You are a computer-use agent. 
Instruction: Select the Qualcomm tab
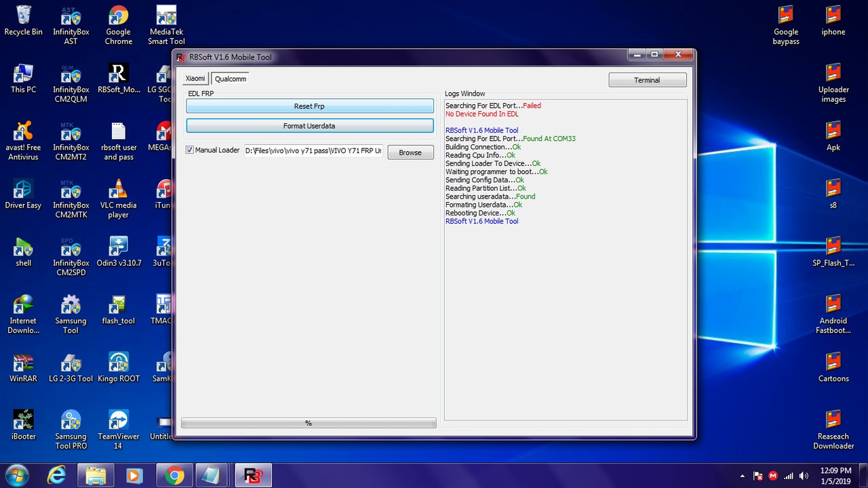click(x=231, y=79)
